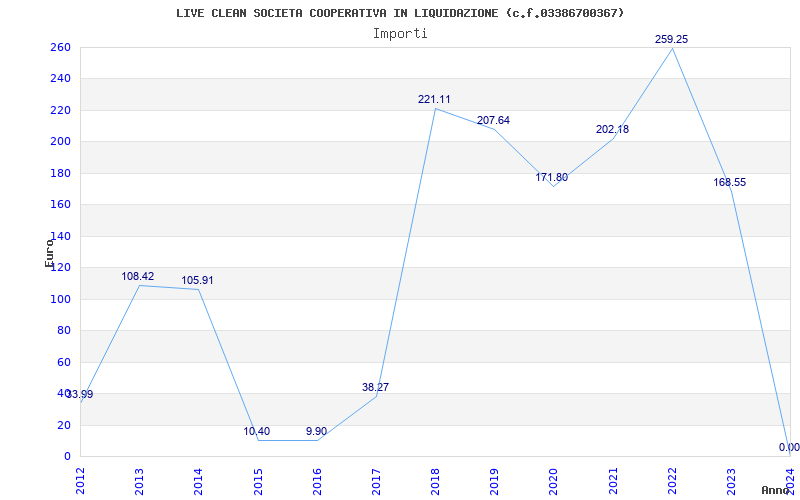This screenshot has width=800, height=500.
Task: Click the 2016 x-axis year label
Action: (x=317, y=481)
